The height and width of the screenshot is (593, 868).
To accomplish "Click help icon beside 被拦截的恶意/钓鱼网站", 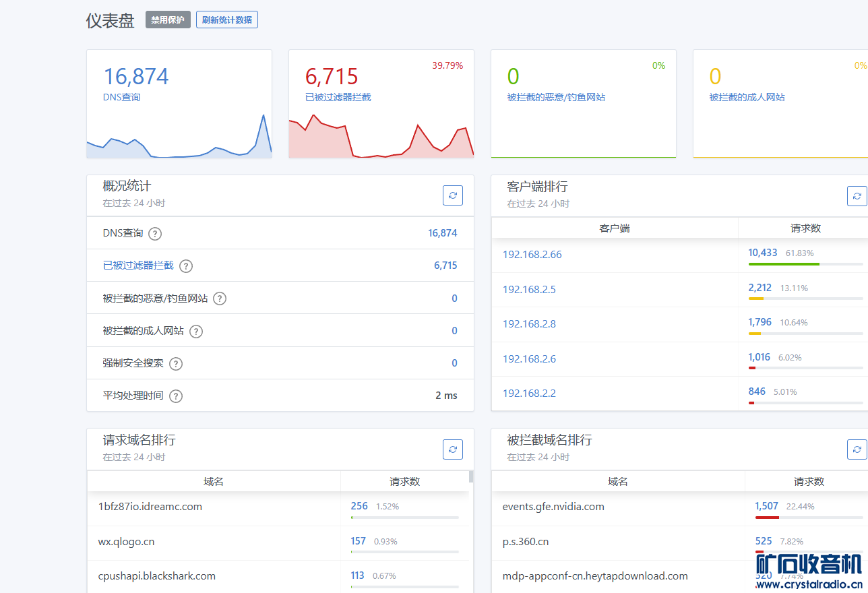I will click(220, 299).
